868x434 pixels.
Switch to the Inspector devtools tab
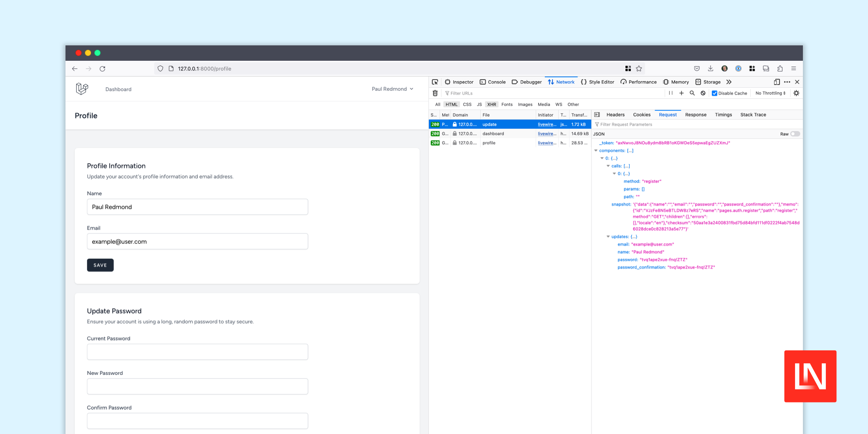coord(459,82)
